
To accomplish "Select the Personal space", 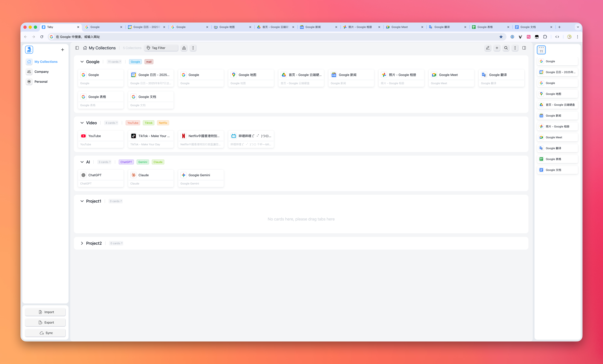I will click(45, 81).
